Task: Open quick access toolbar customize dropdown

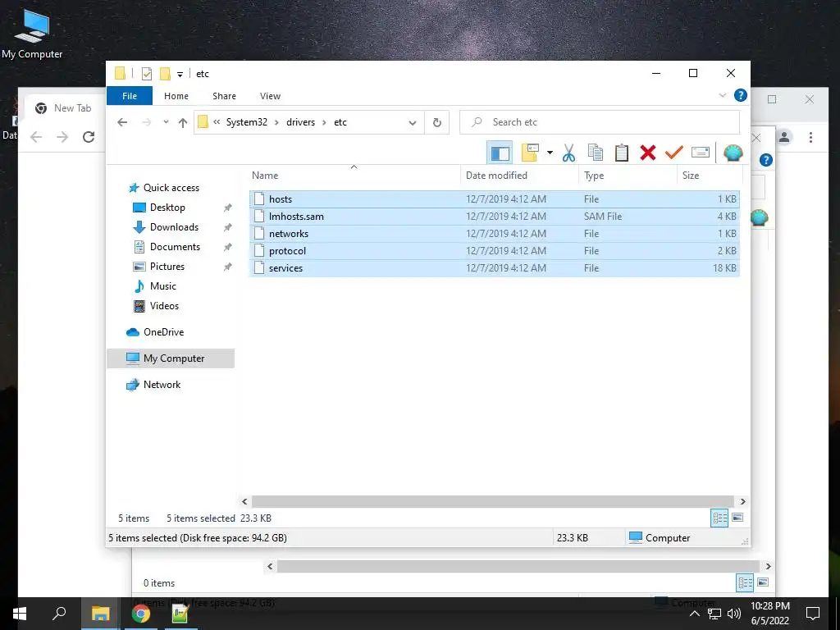Action: tap(180, 75)
